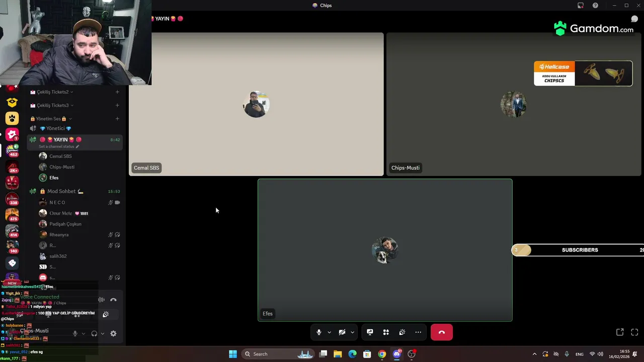Open Windows Start menu

click(233, 354)
